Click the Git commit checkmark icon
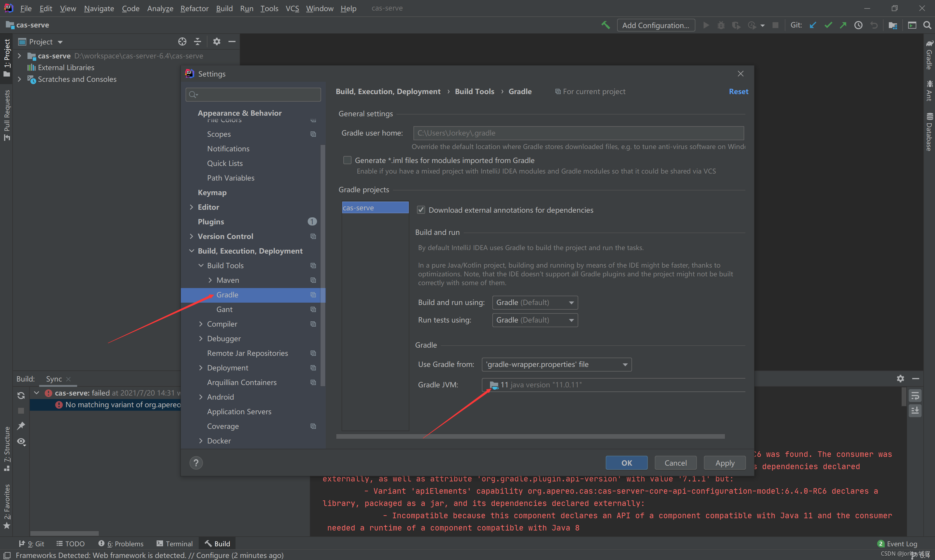 click(x=828, y=25)
